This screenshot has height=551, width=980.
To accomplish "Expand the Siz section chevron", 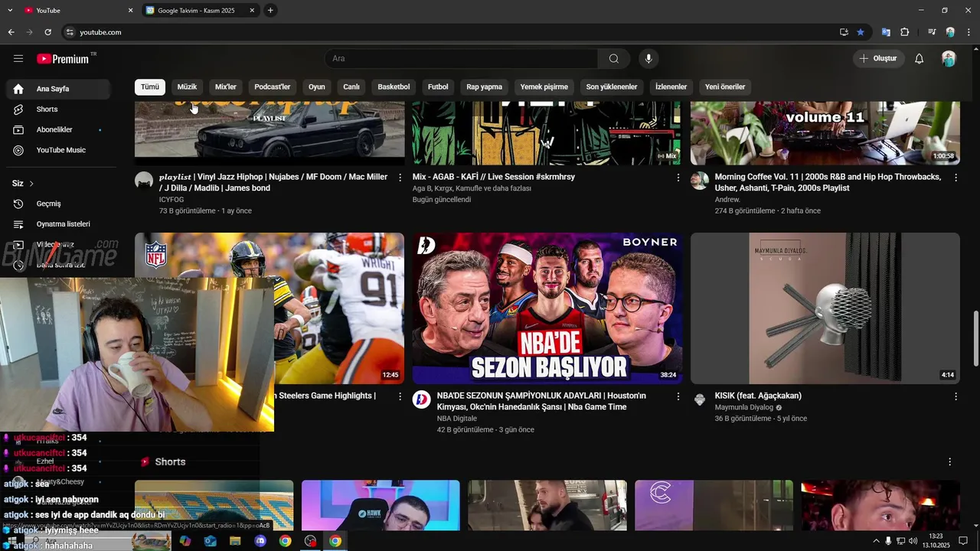I will click(31, 184).
